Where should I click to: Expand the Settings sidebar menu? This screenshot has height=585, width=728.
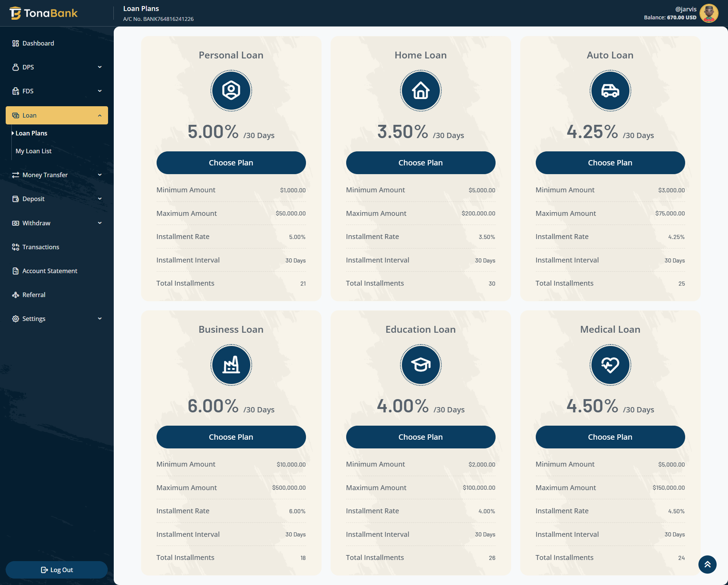tap(57, 319)
